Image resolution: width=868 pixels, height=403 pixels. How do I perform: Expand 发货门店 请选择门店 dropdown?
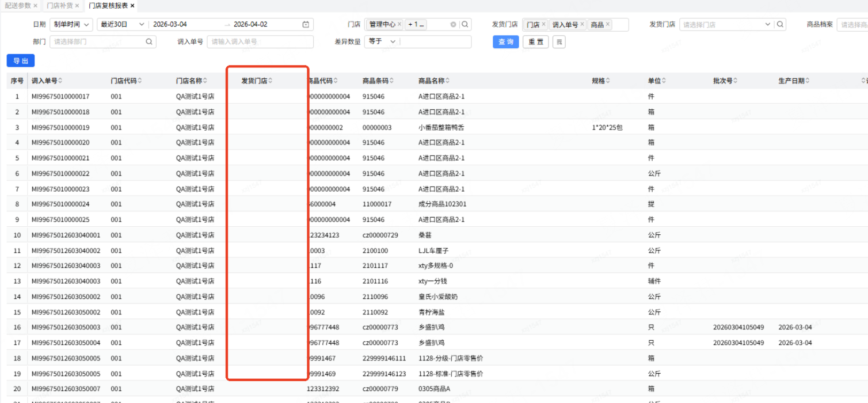pyautogui.click(x=725, y=25)
